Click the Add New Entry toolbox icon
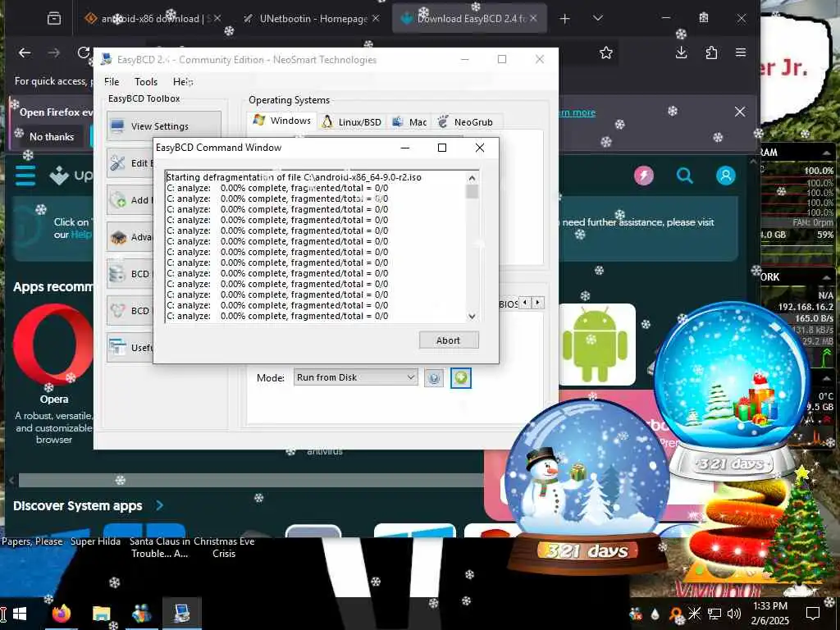This screenshot has height=630, width=840. point(117,200)
